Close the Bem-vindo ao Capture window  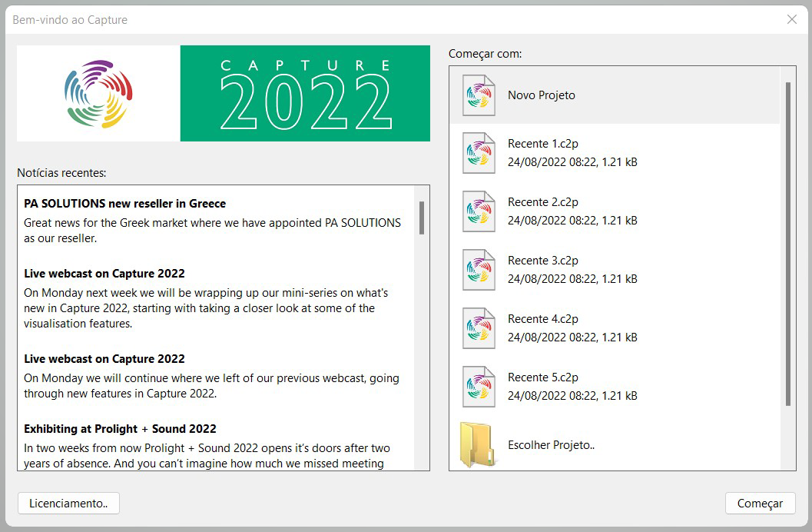pyautogui.click(x=791, y=20)
